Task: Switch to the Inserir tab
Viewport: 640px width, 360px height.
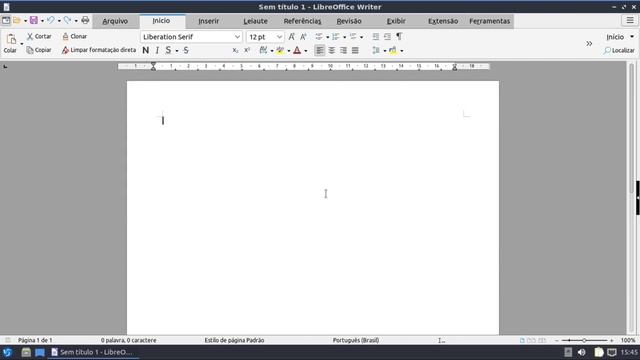Action: coord(209,21)
